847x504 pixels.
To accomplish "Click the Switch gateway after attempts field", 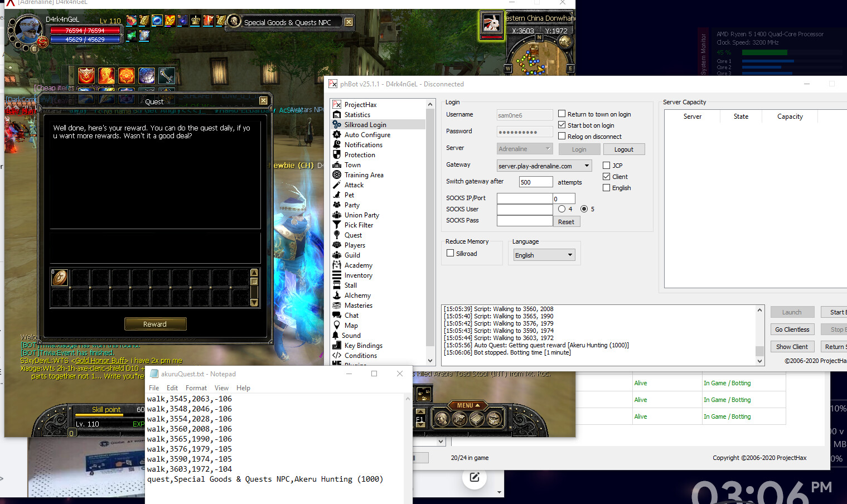I will tap(535, 182).
